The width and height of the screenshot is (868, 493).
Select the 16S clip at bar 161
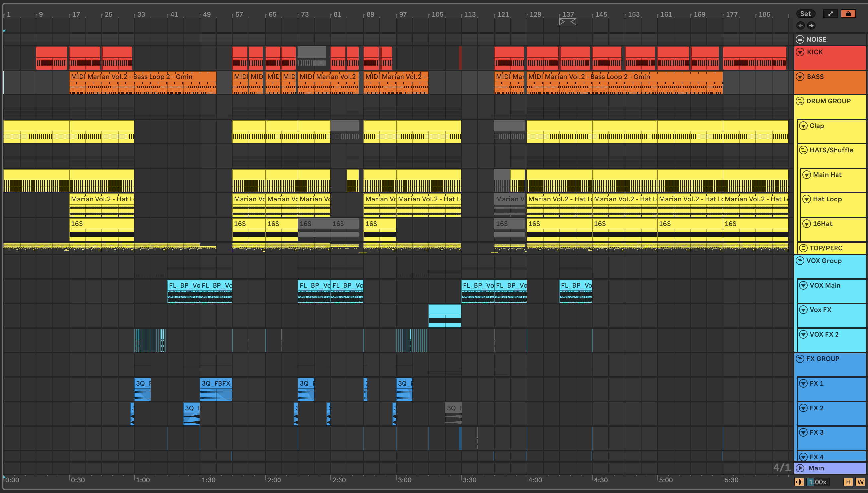[x=690, y=230]
